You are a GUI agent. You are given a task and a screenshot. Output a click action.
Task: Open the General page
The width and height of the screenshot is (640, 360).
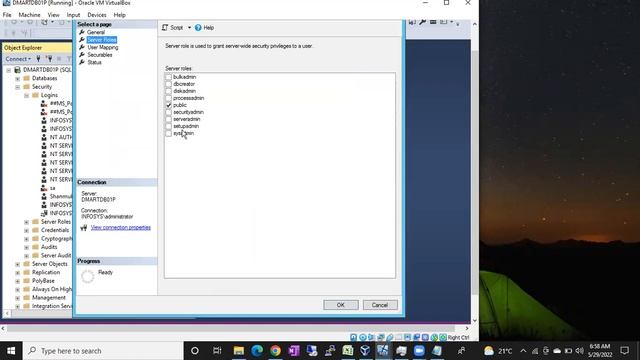pos(96,32)
